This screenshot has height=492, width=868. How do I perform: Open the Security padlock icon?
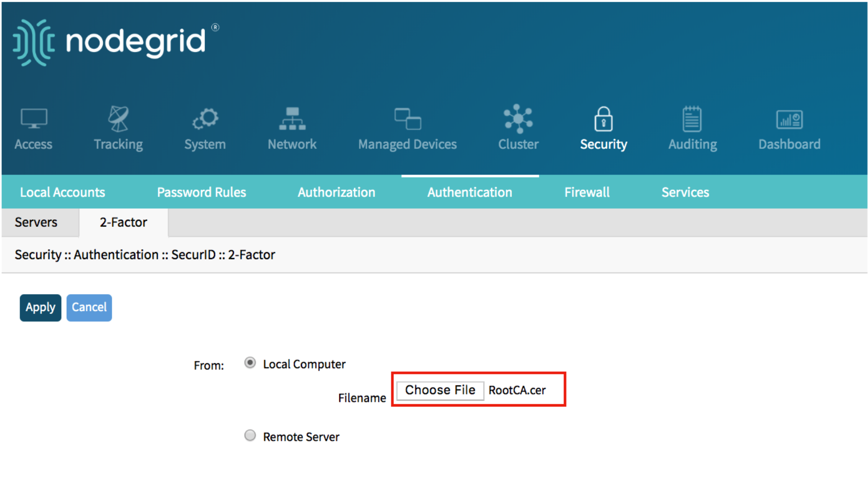[x=603, y=119]
